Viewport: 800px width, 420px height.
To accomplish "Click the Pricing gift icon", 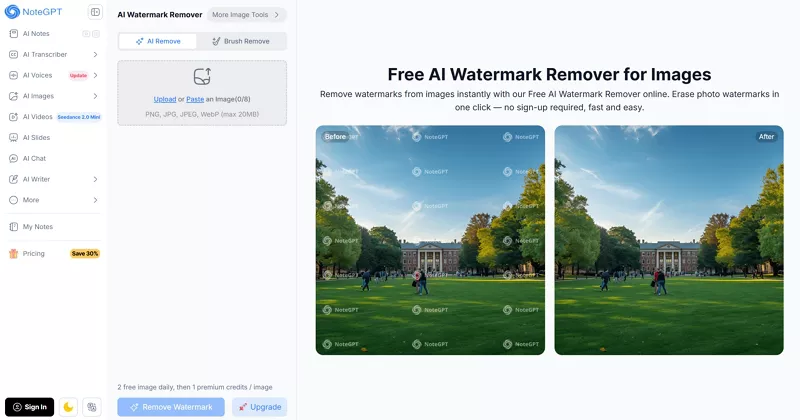I will point(14,254).
